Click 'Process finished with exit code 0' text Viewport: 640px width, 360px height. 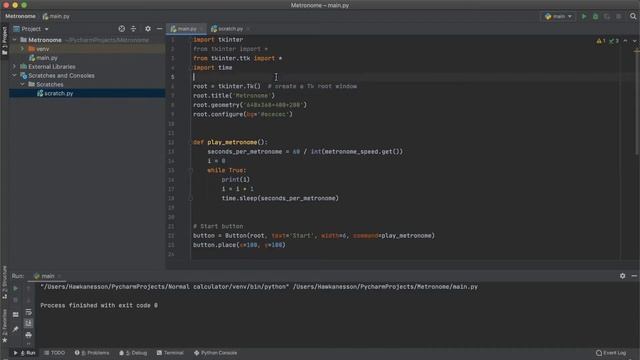[99, 305]
